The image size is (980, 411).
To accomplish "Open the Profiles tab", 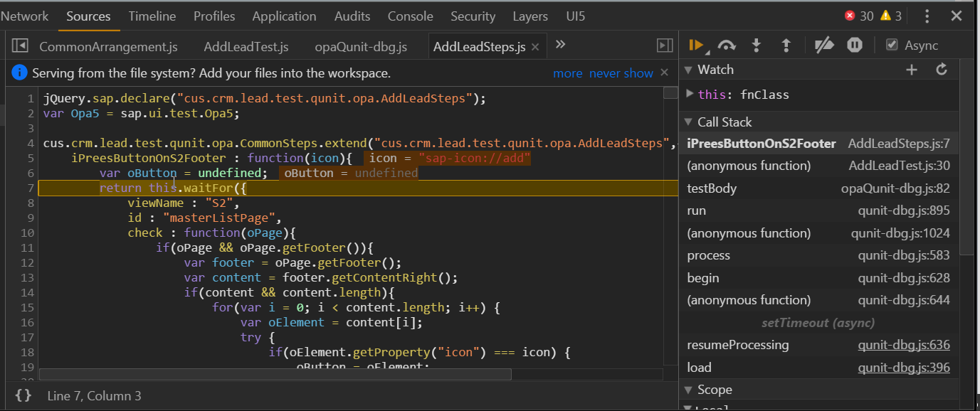I will (x=215, y=16).
